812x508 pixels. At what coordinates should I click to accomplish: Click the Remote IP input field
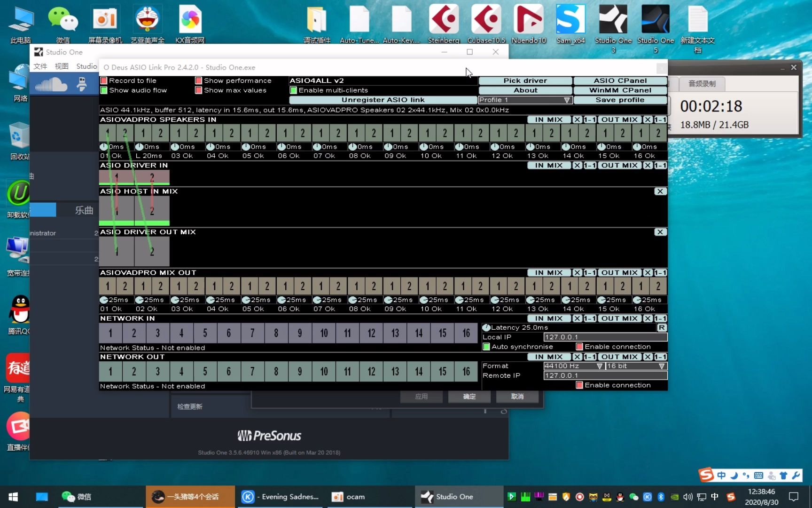[605, 375]
